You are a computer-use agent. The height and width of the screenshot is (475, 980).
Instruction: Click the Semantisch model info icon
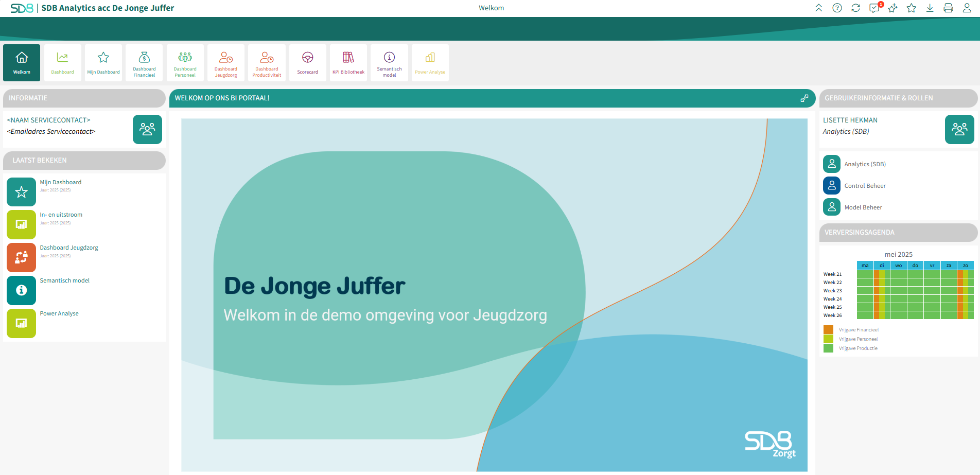click(21, 290)
